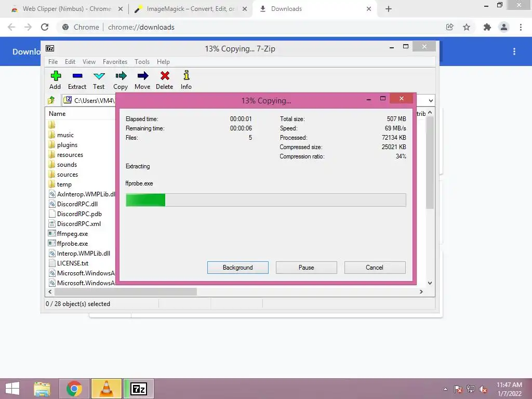
Task: Open VLC from the taskbar
Action: point(107,389)
